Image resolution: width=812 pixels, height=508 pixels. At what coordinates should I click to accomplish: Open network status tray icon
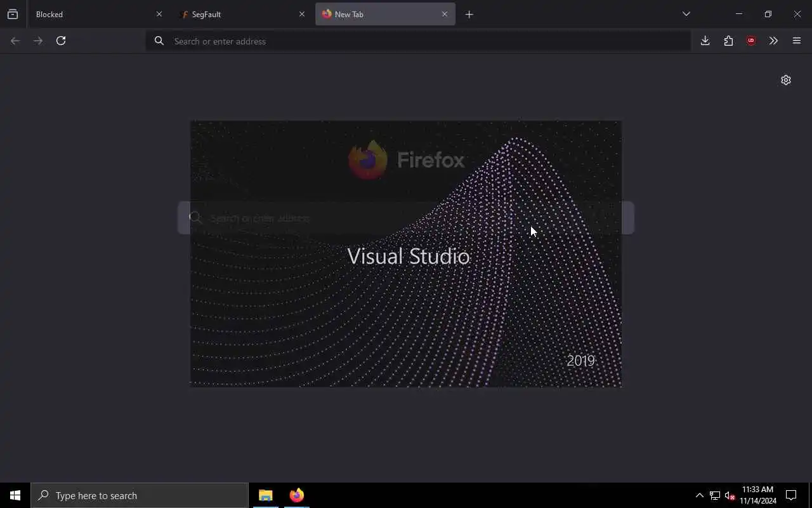click(x=715, y=495)
